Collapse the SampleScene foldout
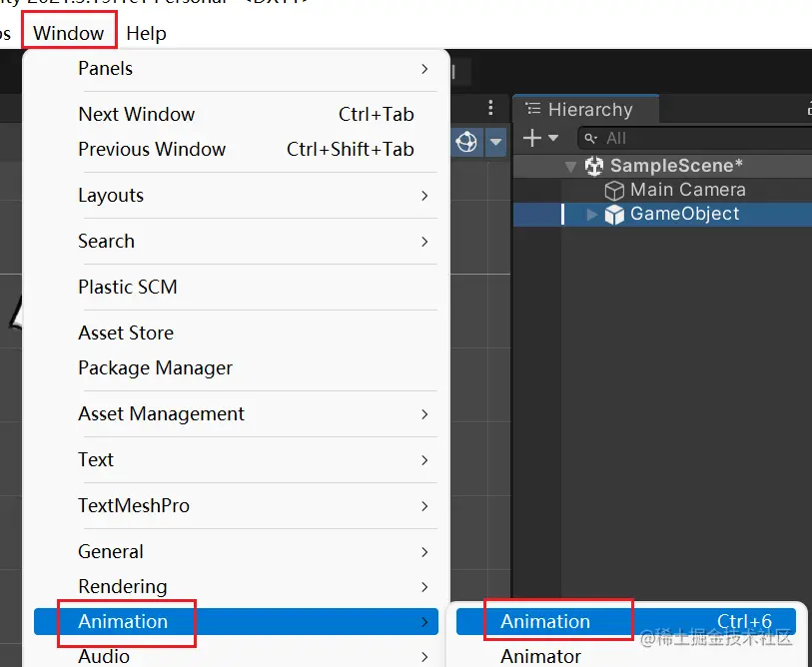This screenshot has width=812, height=667. point(570,167)
